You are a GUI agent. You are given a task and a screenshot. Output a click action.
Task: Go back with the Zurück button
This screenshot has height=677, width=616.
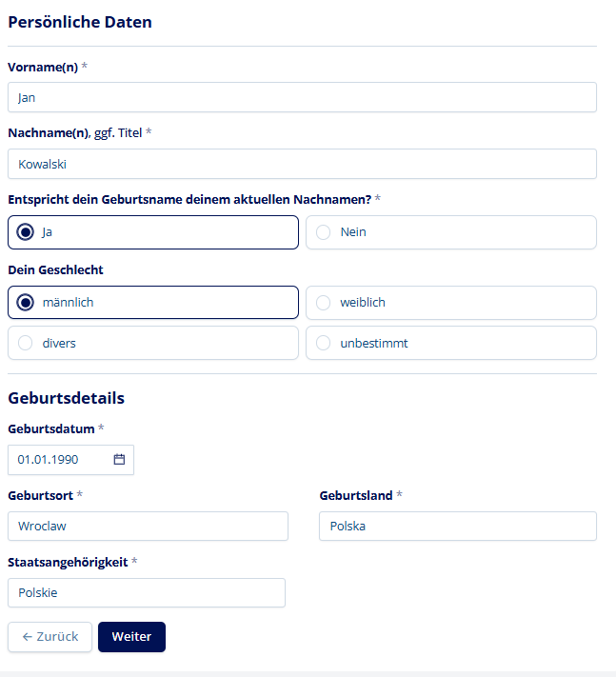pyautogui.click(x=50, y=637)
